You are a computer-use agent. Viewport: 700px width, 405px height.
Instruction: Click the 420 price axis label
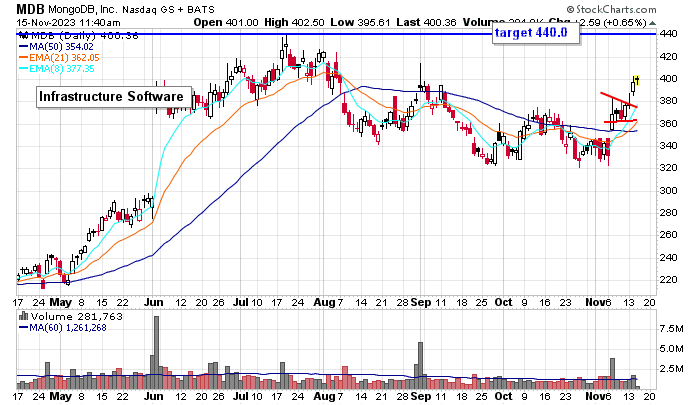(669, 57)
